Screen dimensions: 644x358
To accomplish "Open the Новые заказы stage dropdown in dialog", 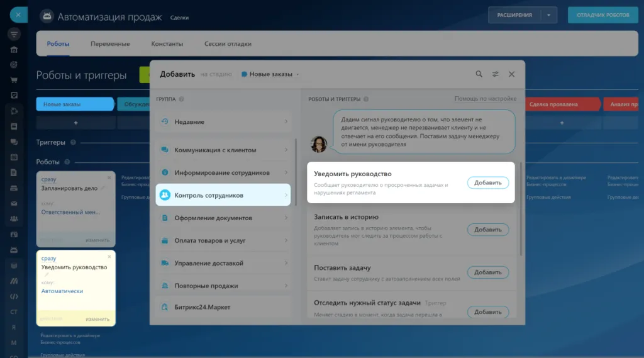I will [x=270, y=74].
